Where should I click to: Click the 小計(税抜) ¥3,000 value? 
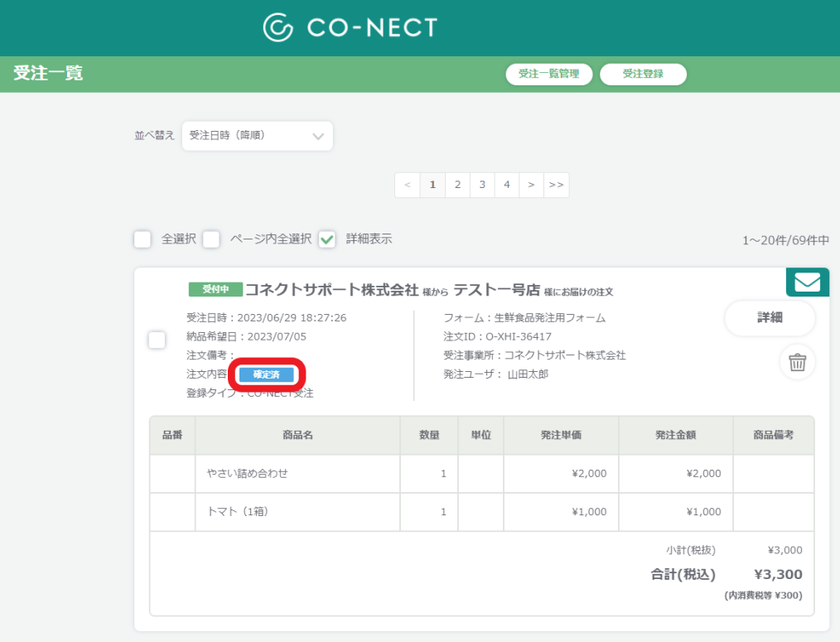(x=784, y=550)
